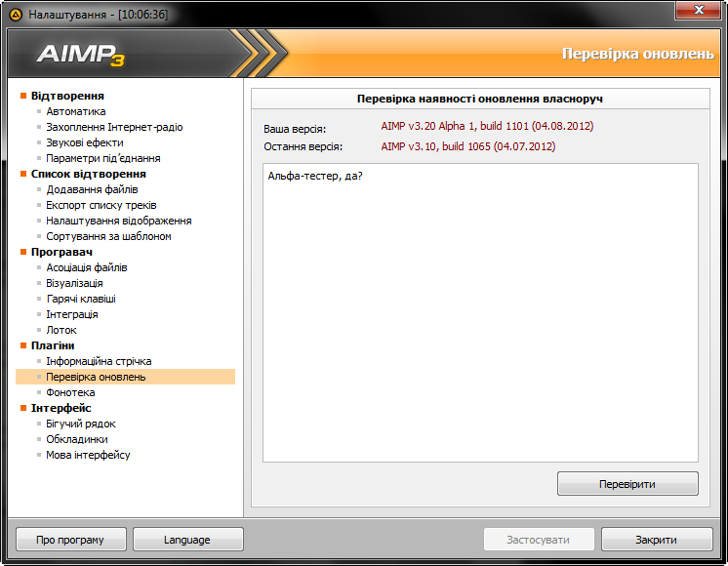Select the Інтерфейс section heading

61,408
